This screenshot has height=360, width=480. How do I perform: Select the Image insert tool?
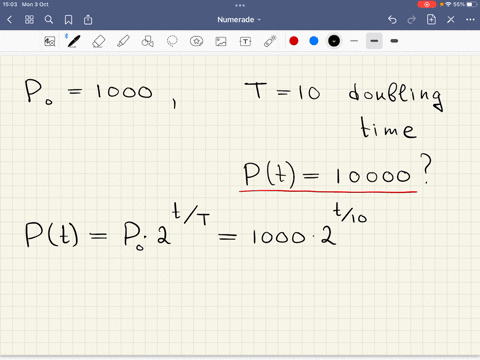pos(221,41)
